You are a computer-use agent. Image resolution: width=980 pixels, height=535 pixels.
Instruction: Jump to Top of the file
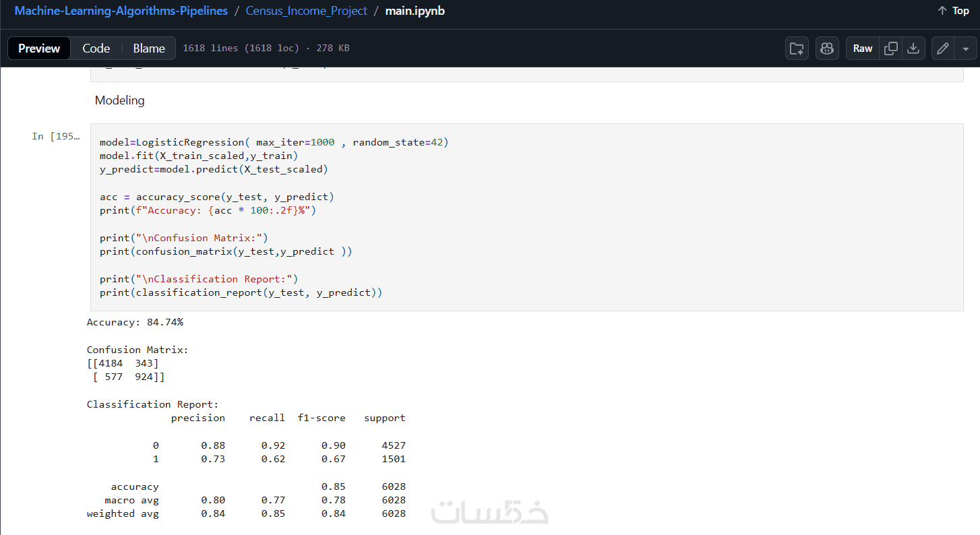953,11
